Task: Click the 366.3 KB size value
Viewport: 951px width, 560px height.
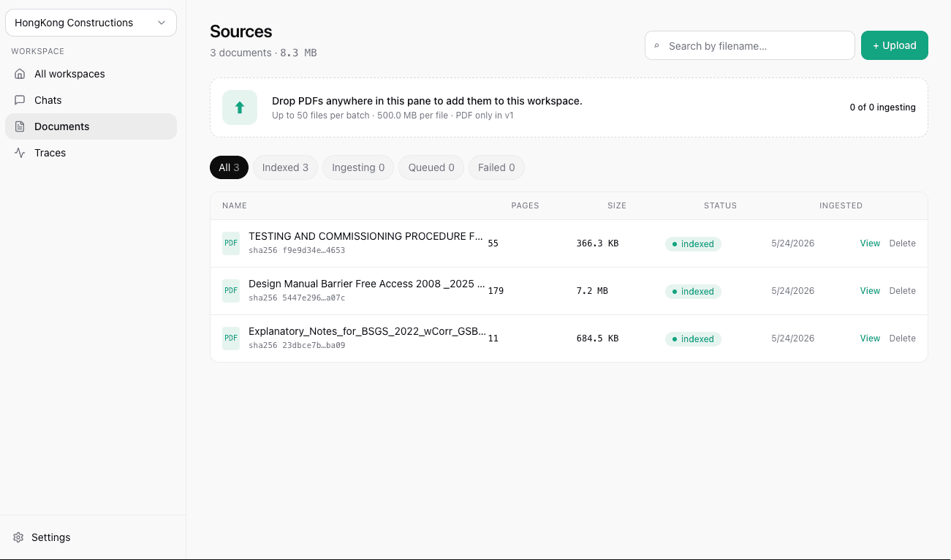Action: point(597,243)
